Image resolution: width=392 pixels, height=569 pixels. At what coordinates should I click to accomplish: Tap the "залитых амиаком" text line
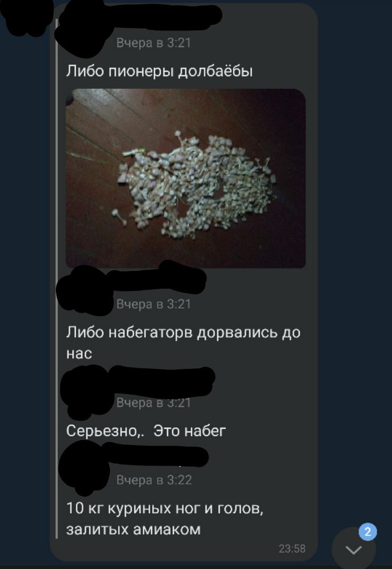(133, 529)
